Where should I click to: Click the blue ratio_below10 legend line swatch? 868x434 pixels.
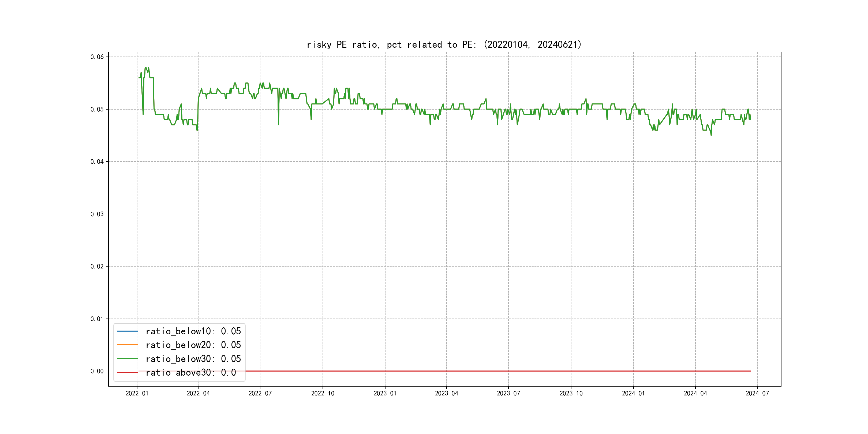tap(127, 331)
